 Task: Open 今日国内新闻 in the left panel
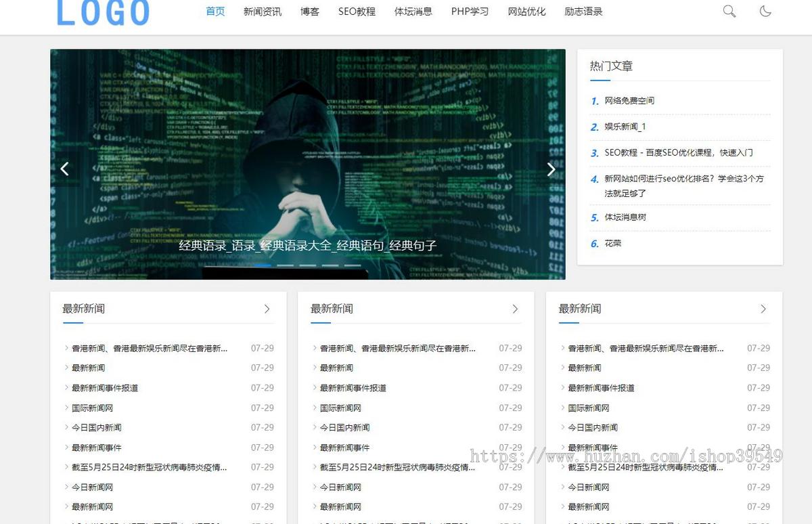[97, 427]
